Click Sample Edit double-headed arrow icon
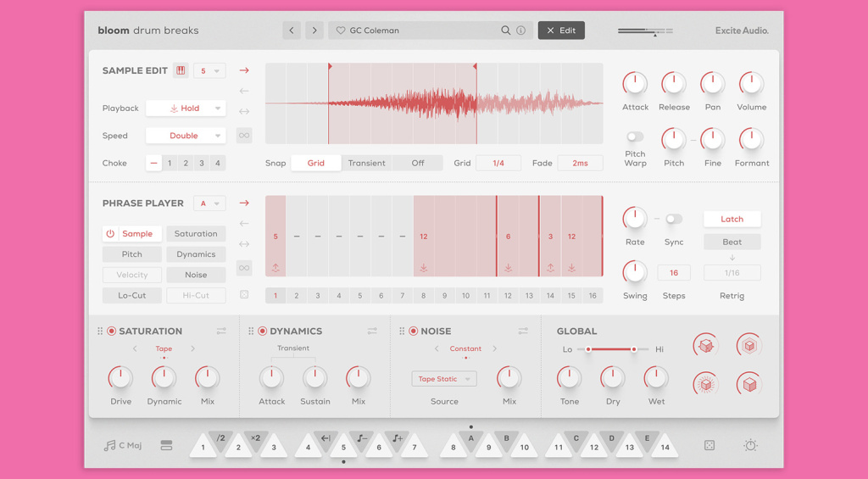 tap(244, 111)
